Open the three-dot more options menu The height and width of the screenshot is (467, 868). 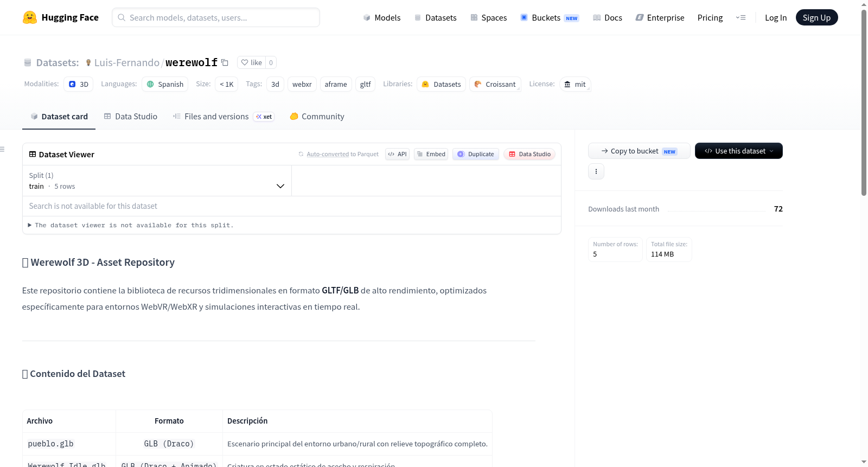point(596,171)
